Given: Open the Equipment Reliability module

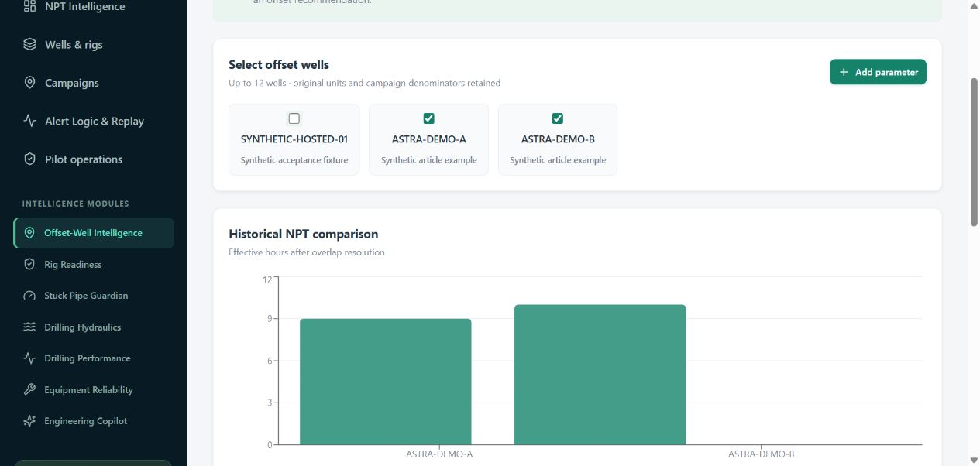Looking at the screenshot, I should tap(94, 389).
